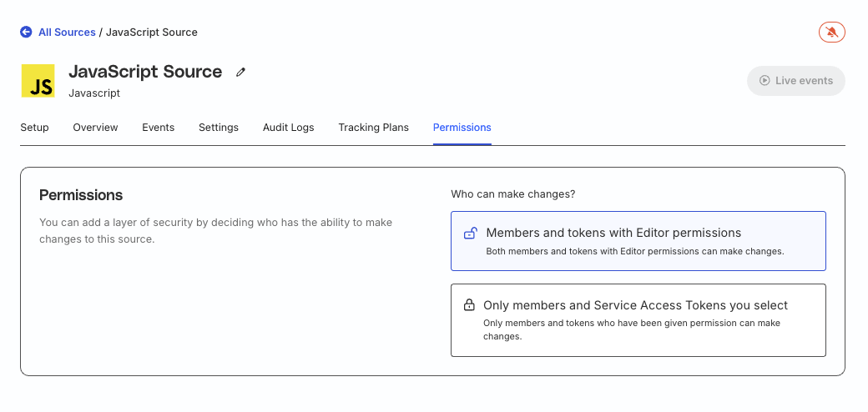Click the JS source logo
Image resolution: width=868 pixels, height=412 pixels.
coord(38,81)
